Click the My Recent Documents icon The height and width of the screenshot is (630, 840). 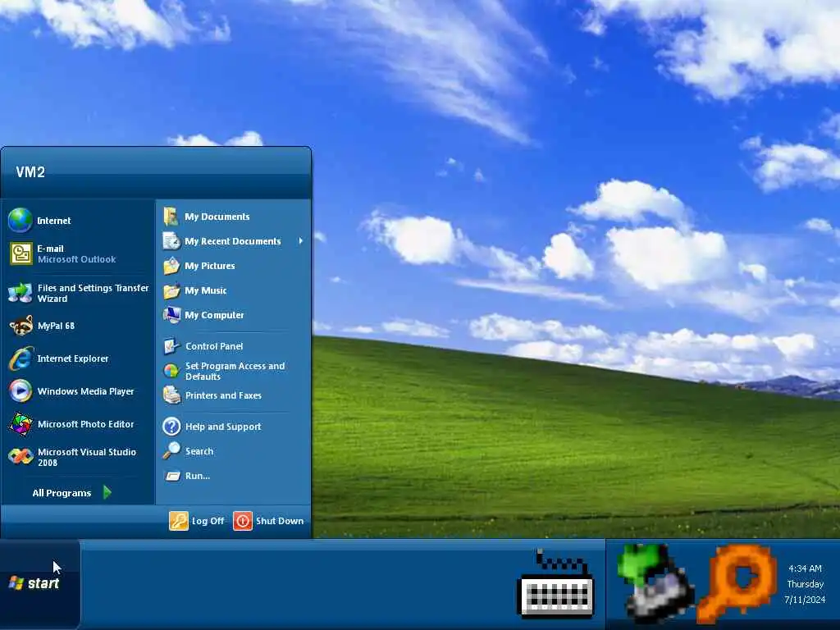[171, 241]
